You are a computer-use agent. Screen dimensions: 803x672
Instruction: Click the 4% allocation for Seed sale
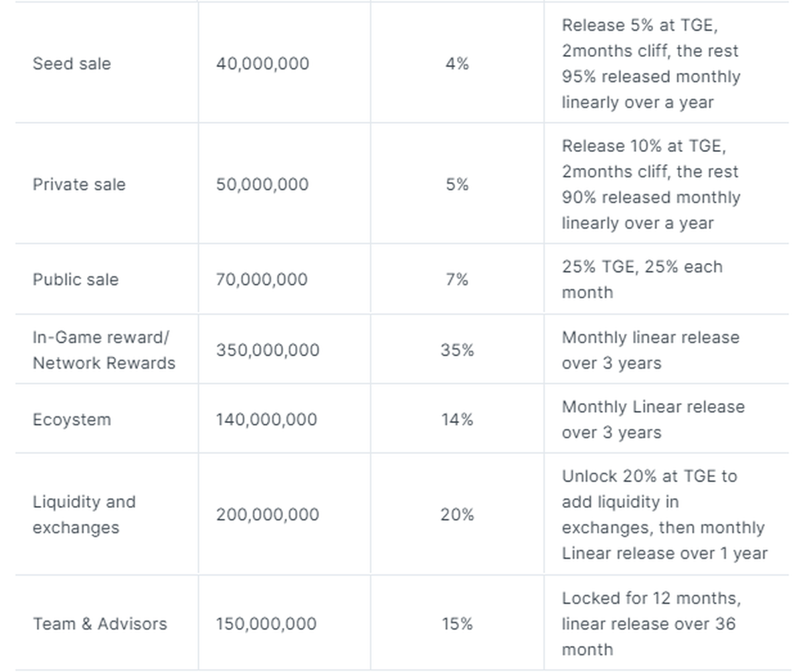click(x=457, y=64)
